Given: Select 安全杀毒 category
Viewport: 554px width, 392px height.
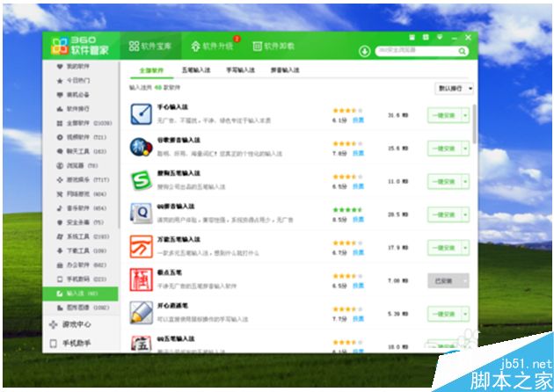Looking at the screenshot, I should point(80,222).
